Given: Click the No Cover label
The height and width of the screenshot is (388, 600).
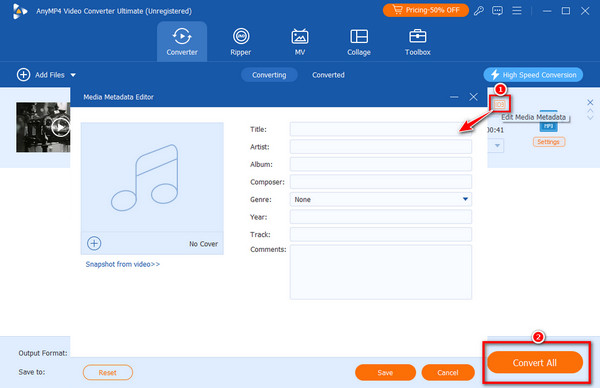Looking at the screenshot, I should tap(203, 244).
